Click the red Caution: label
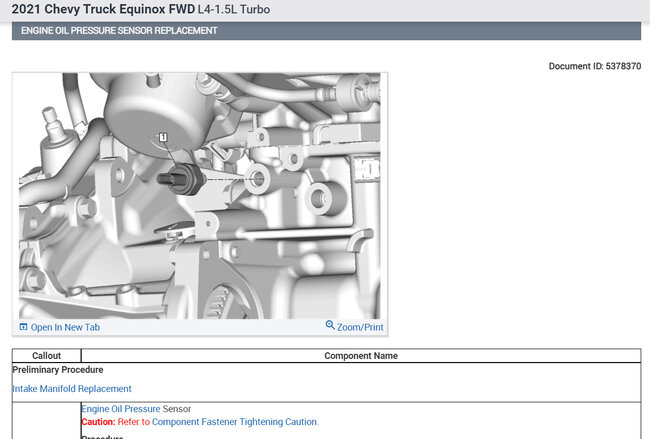The image size is (650, 439). click(x=98, y=422)
